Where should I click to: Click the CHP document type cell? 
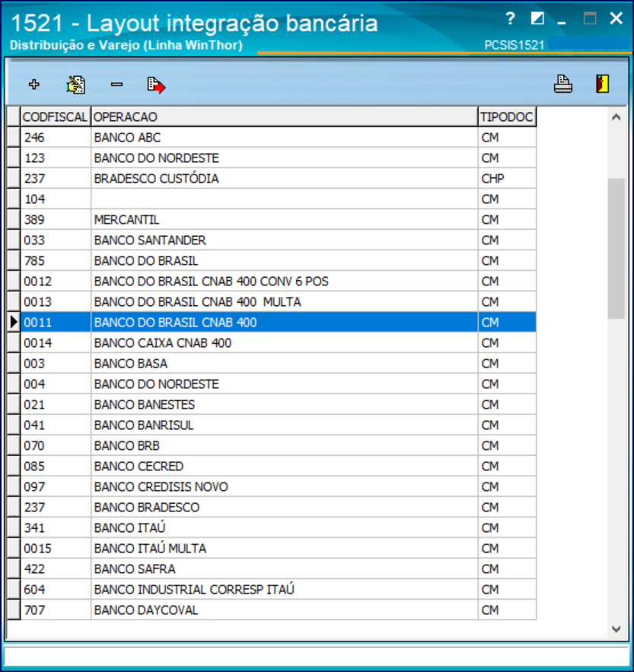pos(507,179)
